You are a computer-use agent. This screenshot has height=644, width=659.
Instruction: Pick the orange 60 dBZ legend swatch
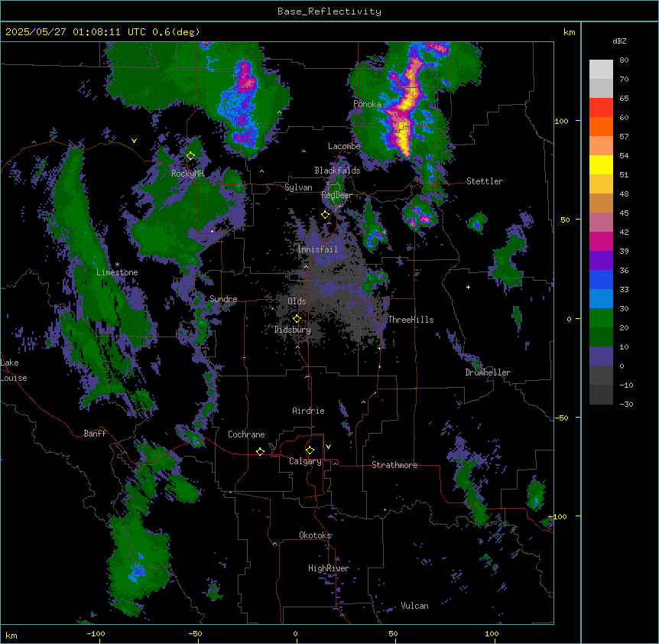[x=601, y=126]
